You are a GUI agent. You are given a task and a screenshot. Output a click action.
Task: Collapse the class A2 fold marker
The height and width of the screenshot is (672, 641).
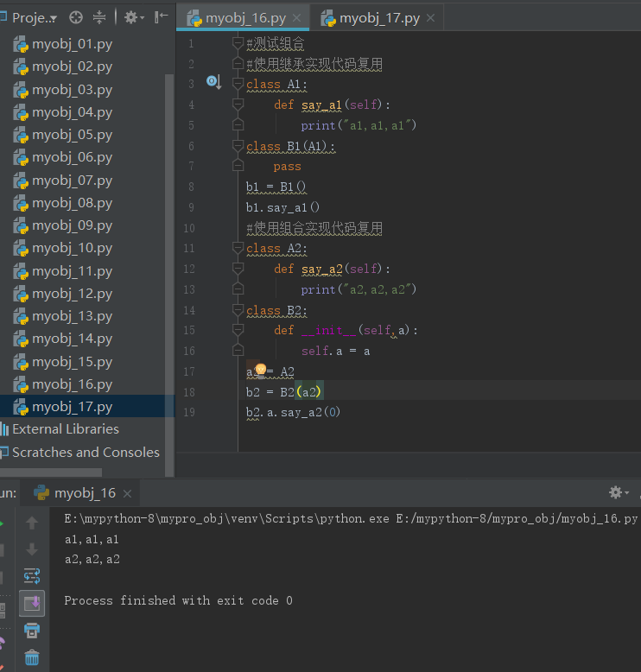pos(238,247)
